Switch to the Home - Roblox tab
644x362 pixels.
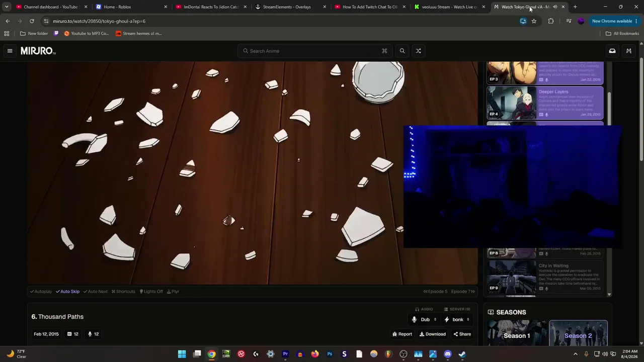coord(131,7)
